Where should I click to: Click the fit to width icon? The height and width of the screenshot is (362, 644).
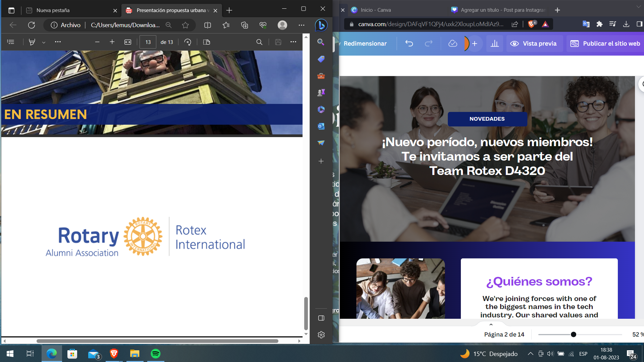point(128,42)
